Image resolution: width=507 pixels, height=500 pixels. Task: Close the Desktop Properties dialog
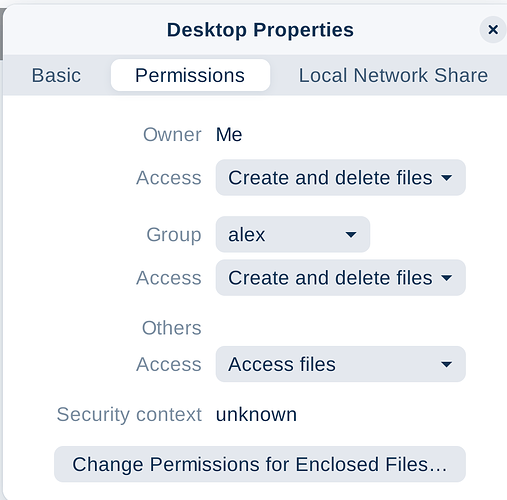493,30
